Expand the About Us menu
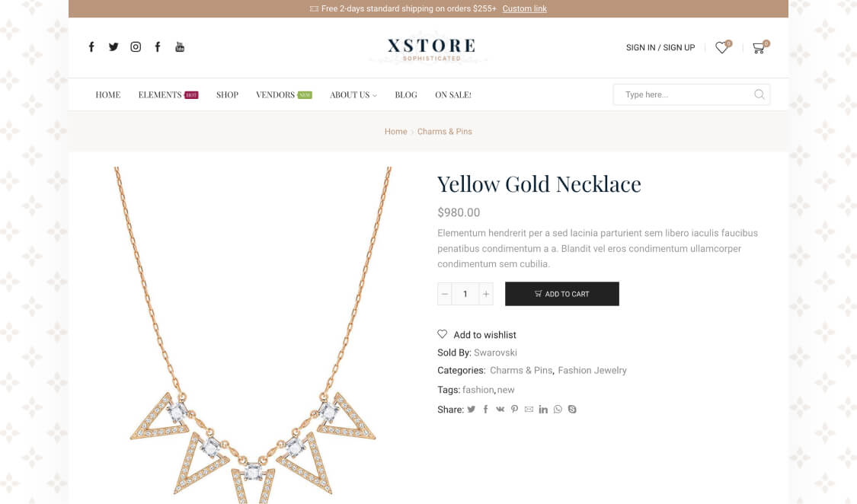 (x=353, y=95)
